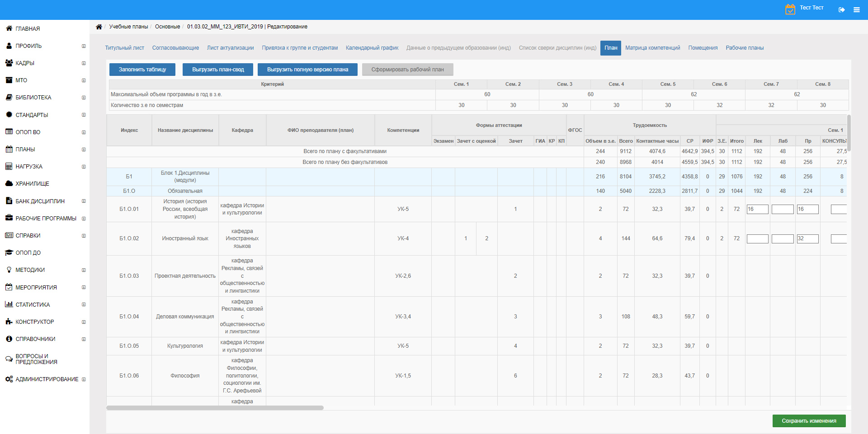Click Сохранить изменения button
This screenshot has width=868, height=434.
point(809,421)
